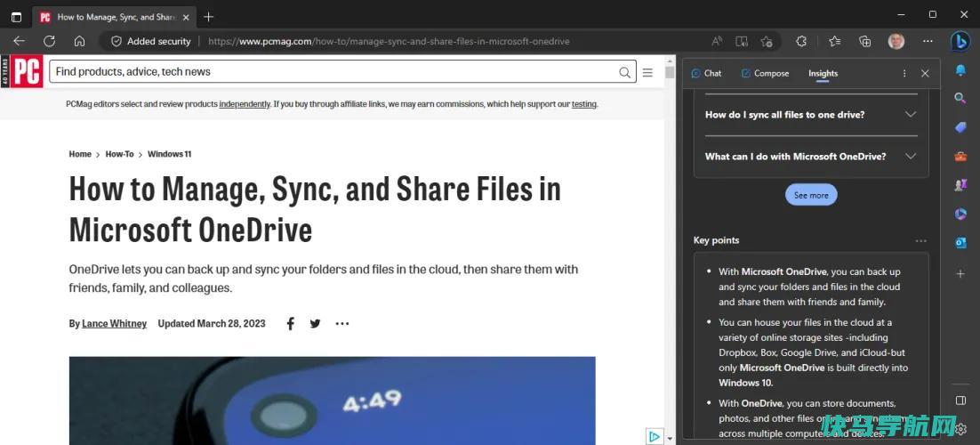Click the PCMag logo

point(27,71)
